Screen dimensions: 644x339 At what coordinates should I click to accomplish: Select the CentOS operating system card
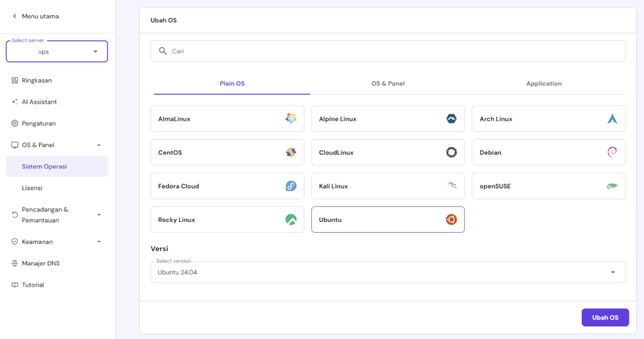pyautogui.click(x=227, y=152)
